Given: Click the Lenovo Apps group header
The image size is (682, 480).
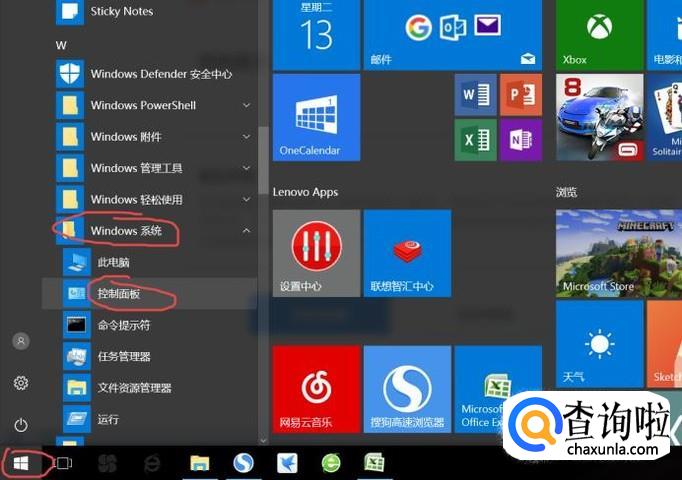Looking at the screenshot, I should pyautogui.click(x=305, y=192).
